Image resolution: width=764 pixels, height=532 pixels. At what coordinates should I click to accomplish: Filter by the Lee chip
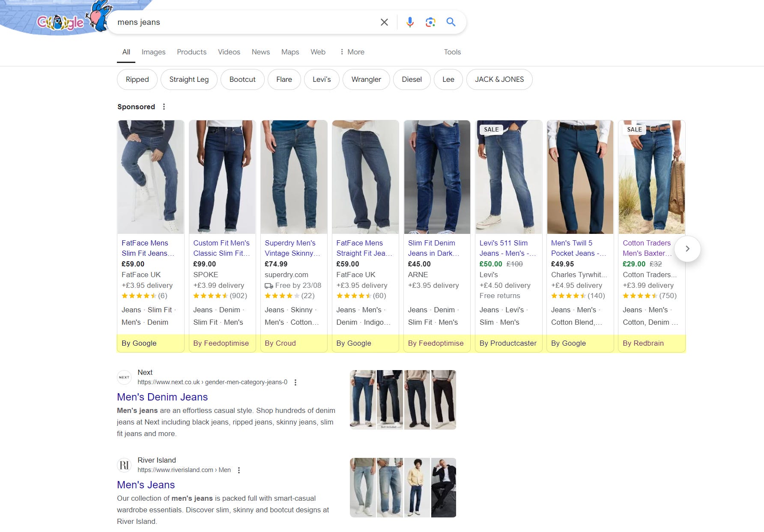[448, 79]
